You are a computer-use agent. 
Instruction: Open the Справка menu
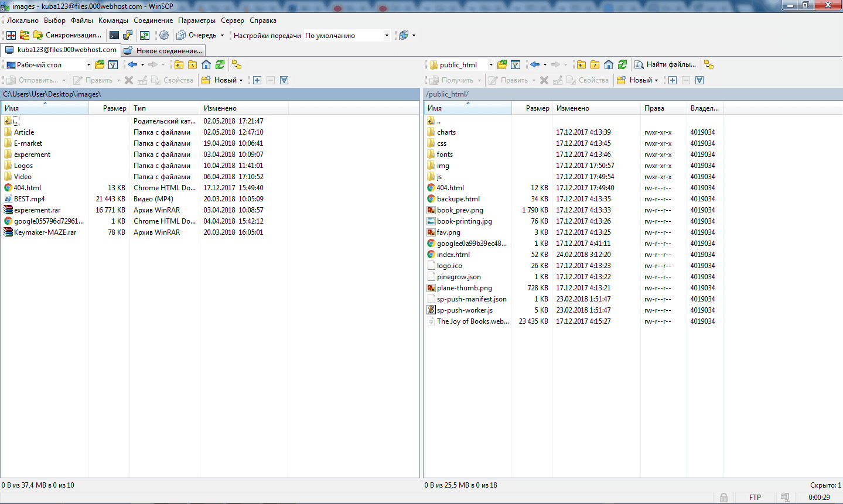[x=263, y=20]
